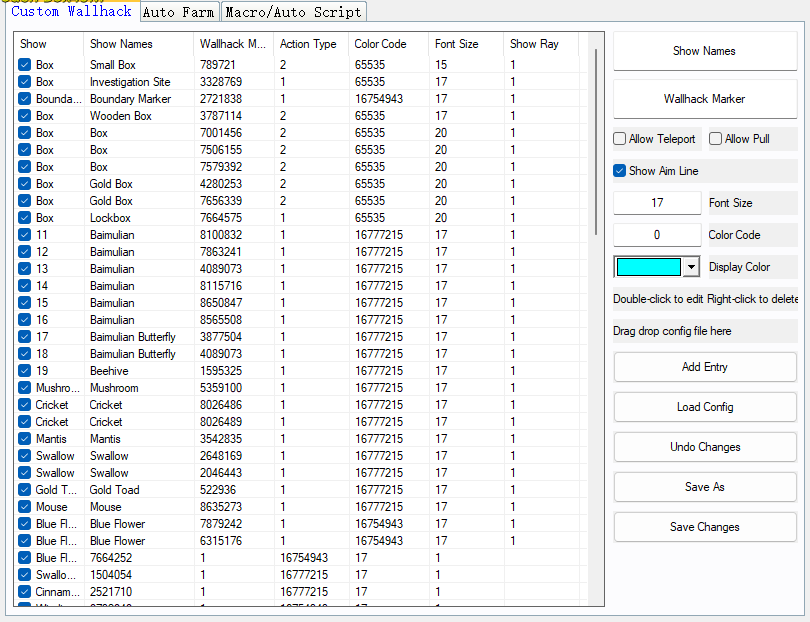Toggle the Small Box row checkbox

[x=25, y=65]
